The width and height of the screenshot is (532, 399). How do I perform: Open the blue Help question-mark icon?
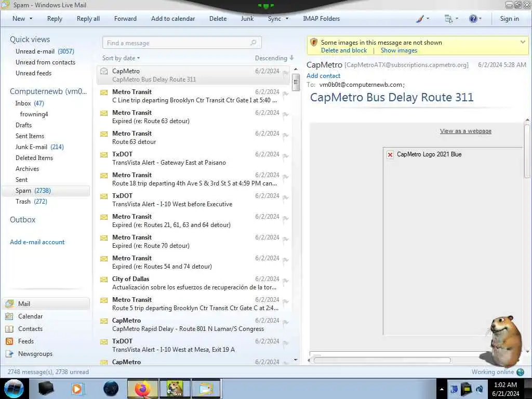pos(473,19)
